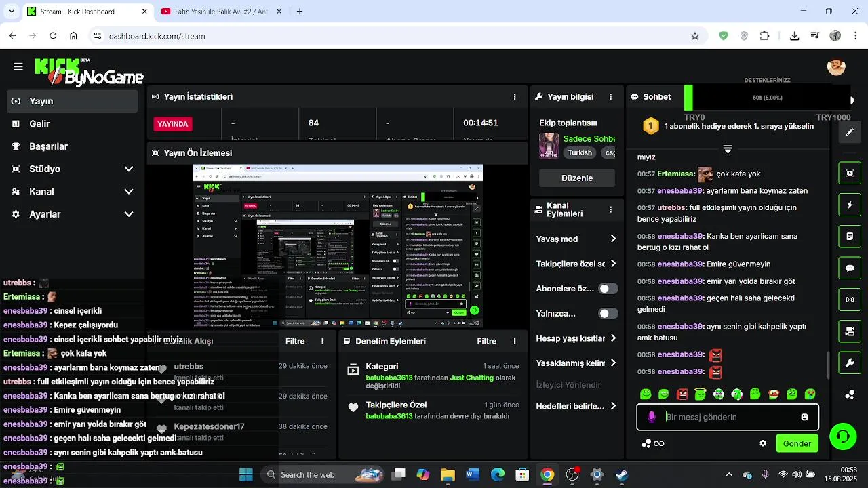This screenshot has width=868, height=488.
Task: Open the Chrome downloads icon
Action: point(794,36)
